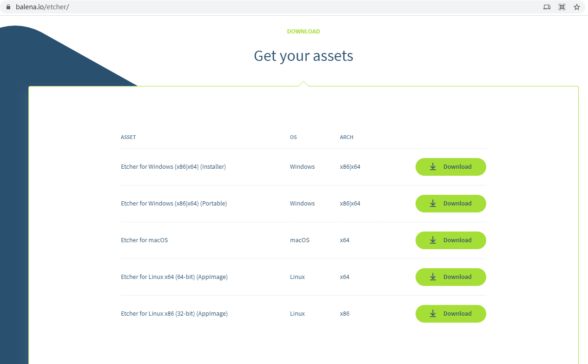Click 'Windows' OS cell in Installer row
This screenshot has height=364, width=588.
[303, 167]
